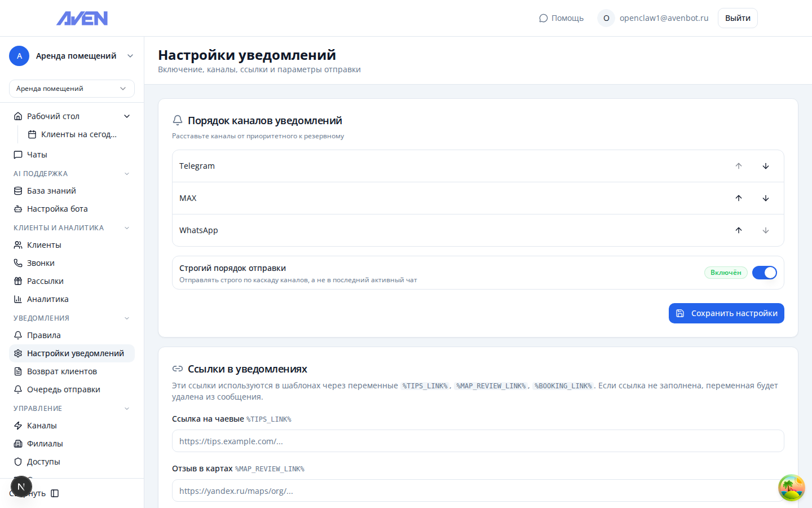Click the Очередь отправки bell icon

(x=17, y=389)
